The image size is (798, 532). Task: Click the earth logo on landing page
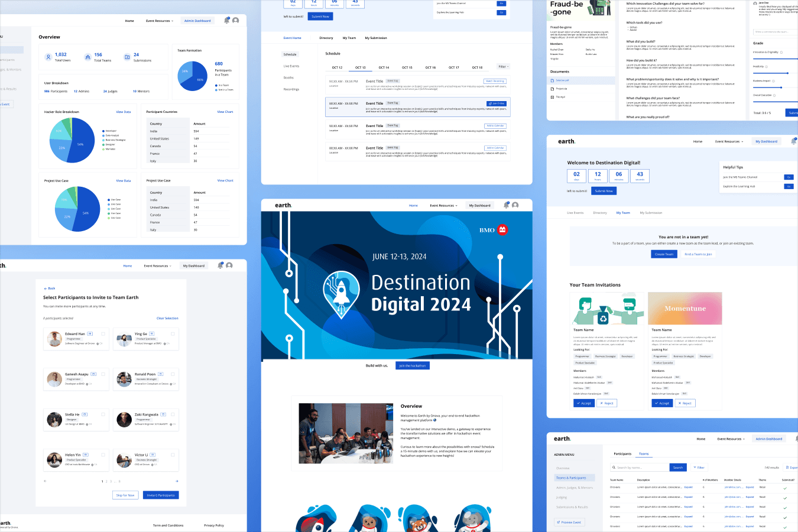tap(283, 205)
